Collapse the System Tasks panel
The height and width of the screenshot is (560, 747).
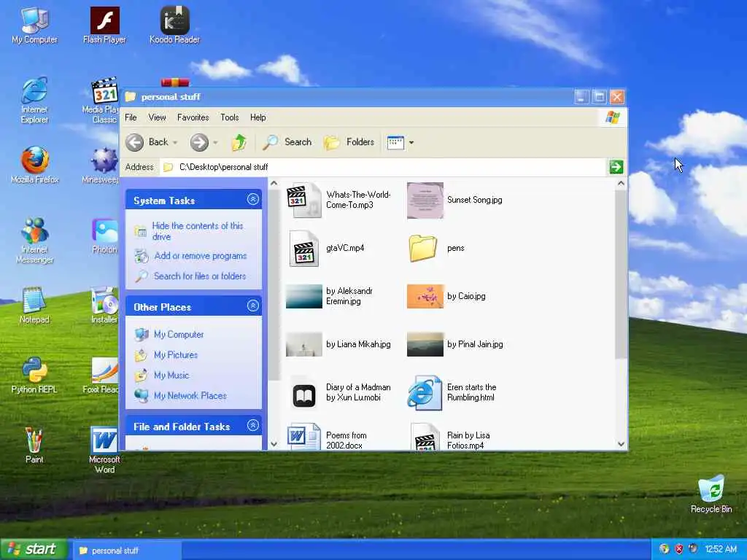[253, 200]
